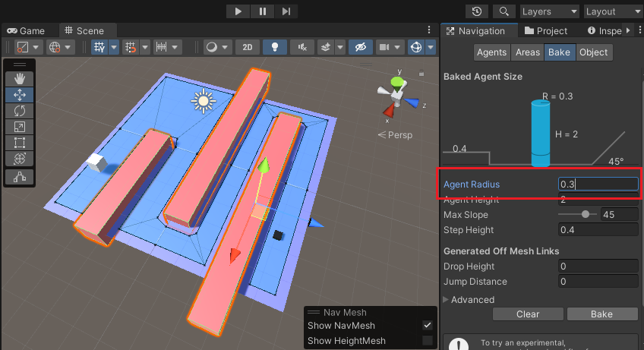
Task: Click the blue Z axis of scene gizmo
Action: [x=412, y=102]
